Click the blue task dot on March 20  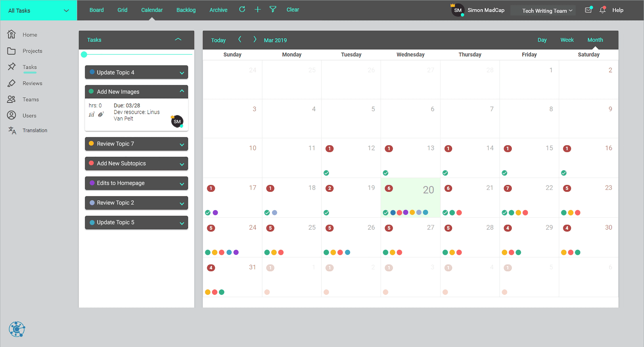[393, 213]
